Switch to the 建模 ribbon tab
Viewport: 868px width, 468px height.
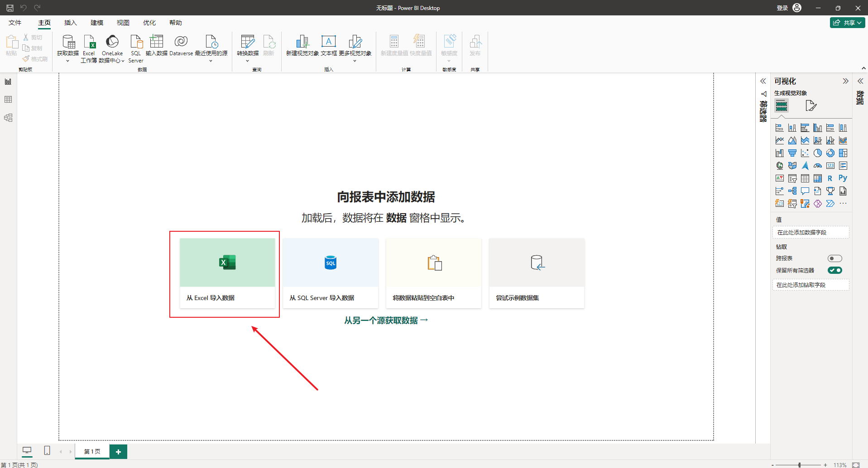click(x=97, y=23)
